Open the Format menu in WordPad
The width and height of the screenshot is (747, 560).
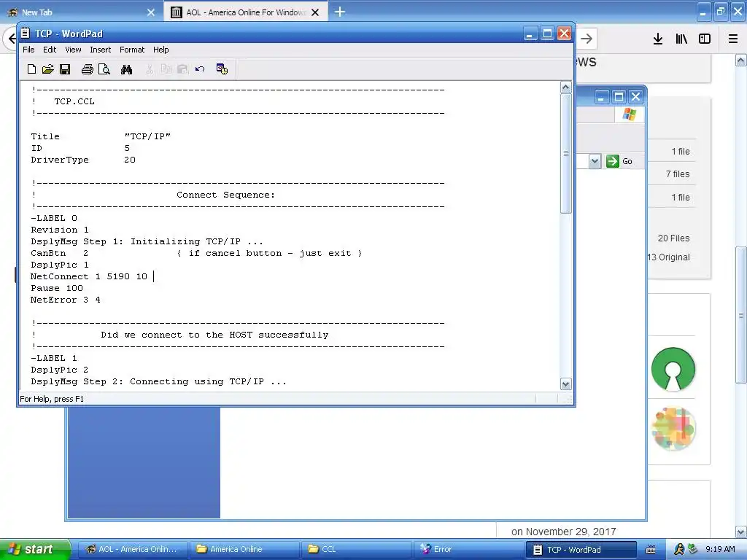point(132,50)
